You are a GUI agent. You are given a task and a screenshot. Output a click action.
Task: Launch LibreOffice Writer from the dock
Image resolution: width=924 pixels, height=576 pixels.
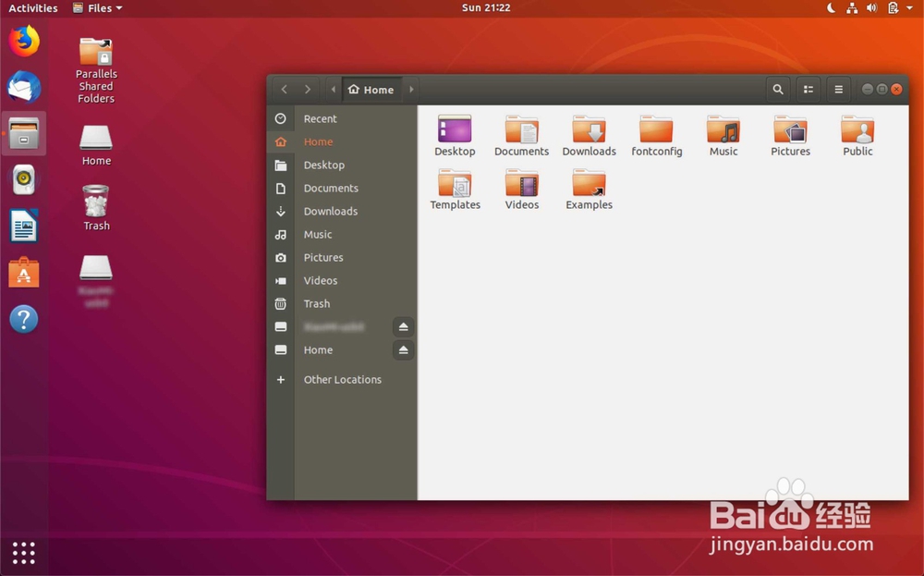point(23,226)
